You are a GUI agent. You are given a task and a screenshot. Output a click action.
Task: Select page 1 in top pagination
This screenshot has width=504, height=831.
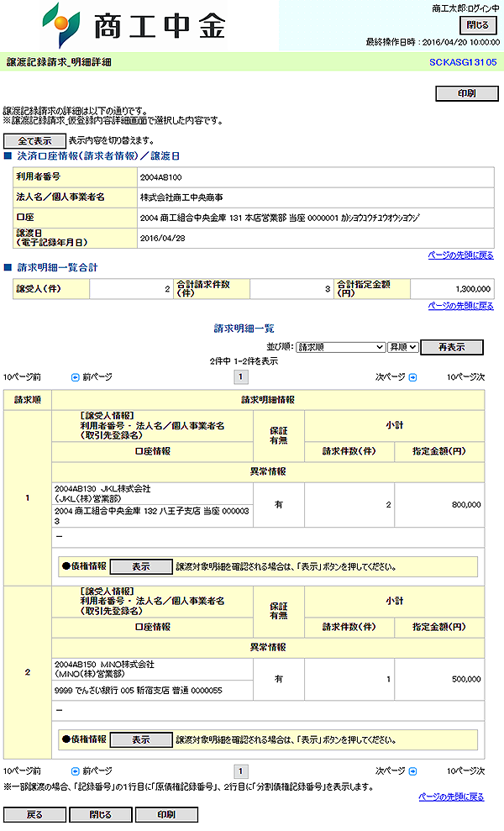pyautogui.click(x=240, y=376)
